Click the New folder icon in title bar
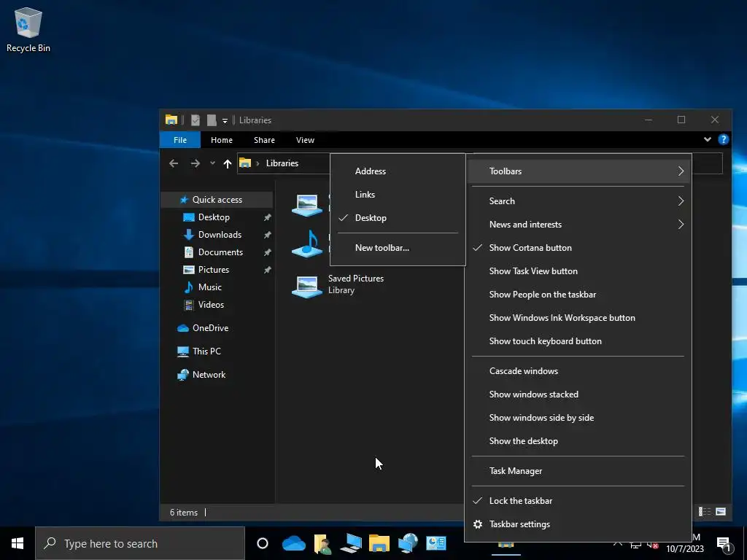Image resolution: width=747 pixels, height=560 pixels. (x=212, y=120)
